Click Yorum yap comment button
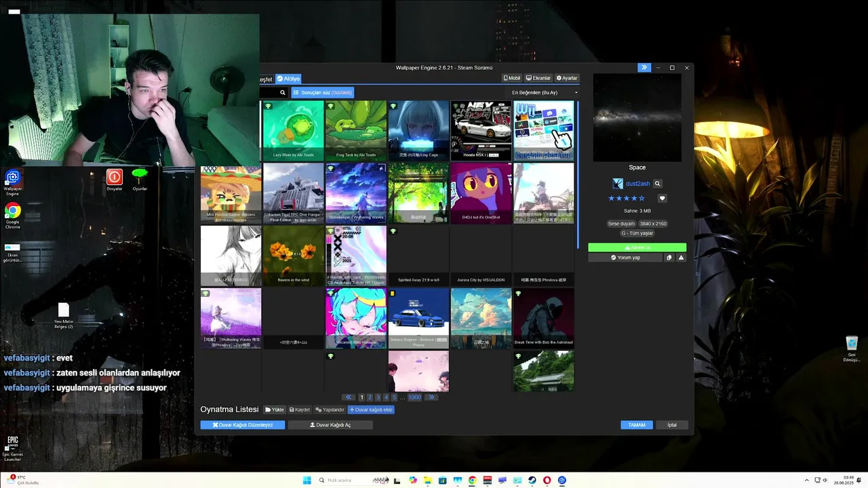The width and height of the screenshot is (868, 488). pos(625,258)
